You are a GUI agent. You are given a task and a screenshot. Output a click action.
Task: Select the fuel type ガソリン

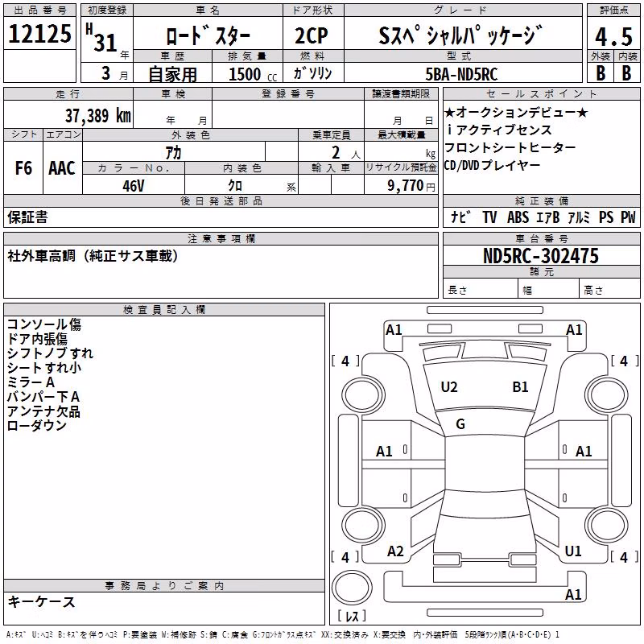(312, 73)
